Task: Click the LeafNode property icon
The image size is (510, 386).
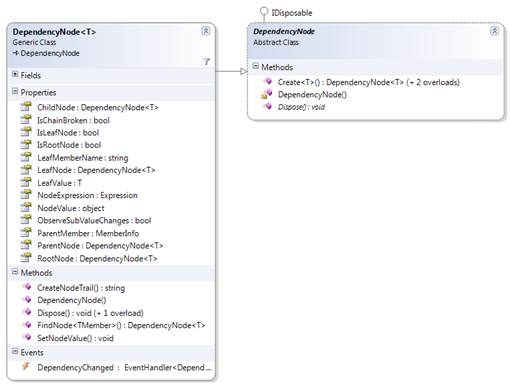Action: 26,170
